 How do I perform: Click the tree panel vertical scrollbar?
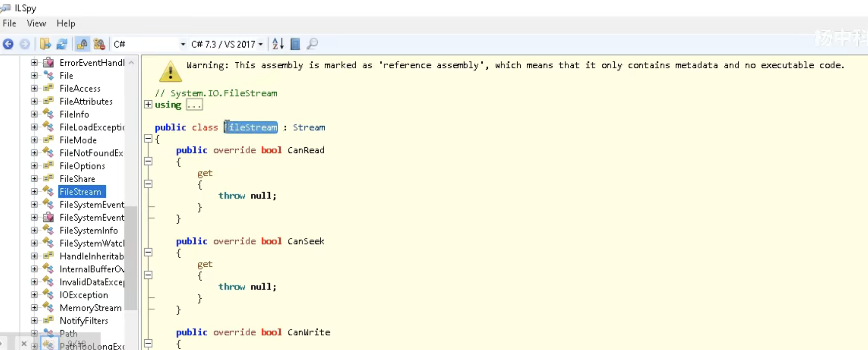coord(132,258)
